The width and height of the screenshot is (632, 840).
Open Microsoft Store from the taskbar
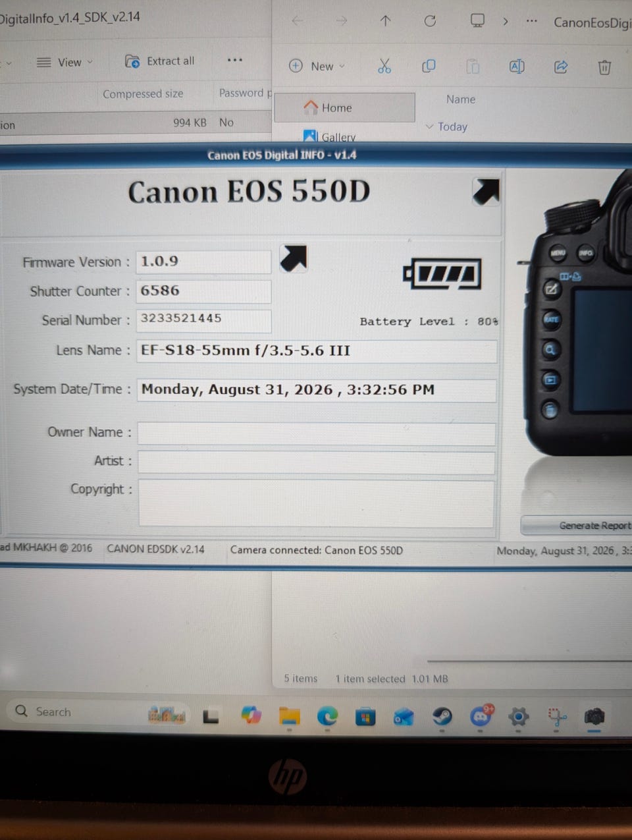(365, 716)
